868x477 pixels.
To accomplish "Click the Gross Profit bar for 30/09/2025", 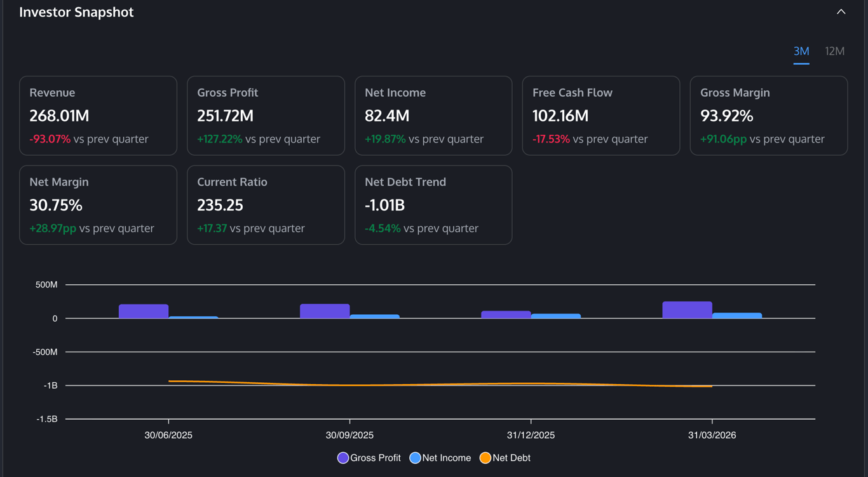I will (x=325, y=311).
